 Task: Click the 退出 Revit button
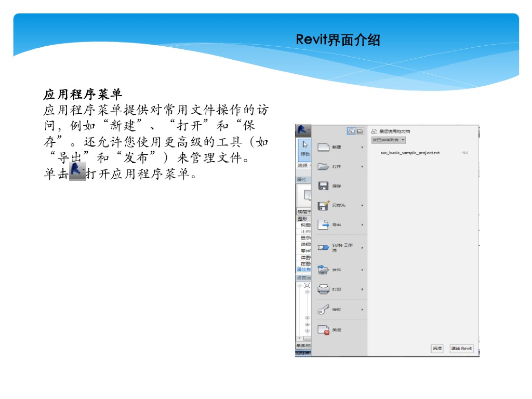coord(461,348)
